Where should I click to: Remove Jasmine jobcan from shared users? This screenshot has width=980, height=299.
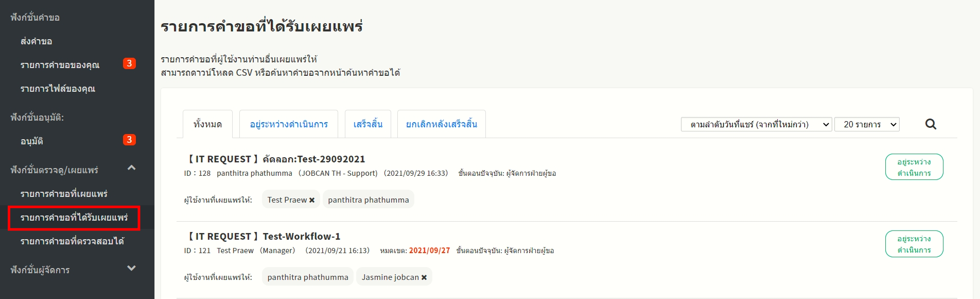pos(424,277)
